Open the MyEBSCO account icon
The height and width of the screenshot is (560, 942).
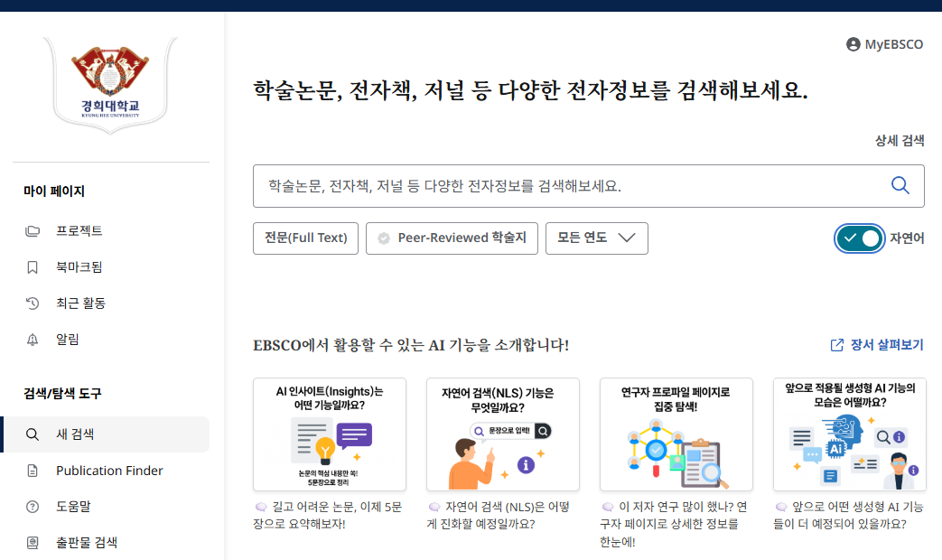[x=853, y=44]
